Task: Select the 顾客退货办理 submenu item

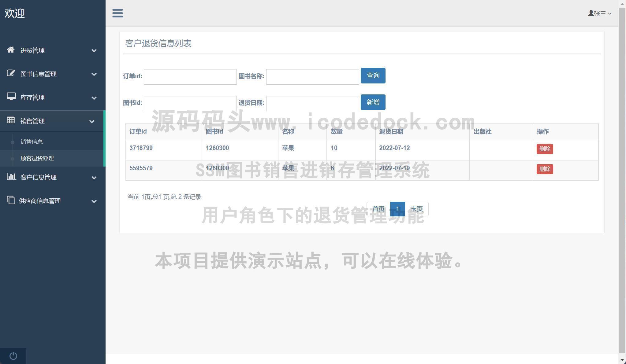Action: 37,158
